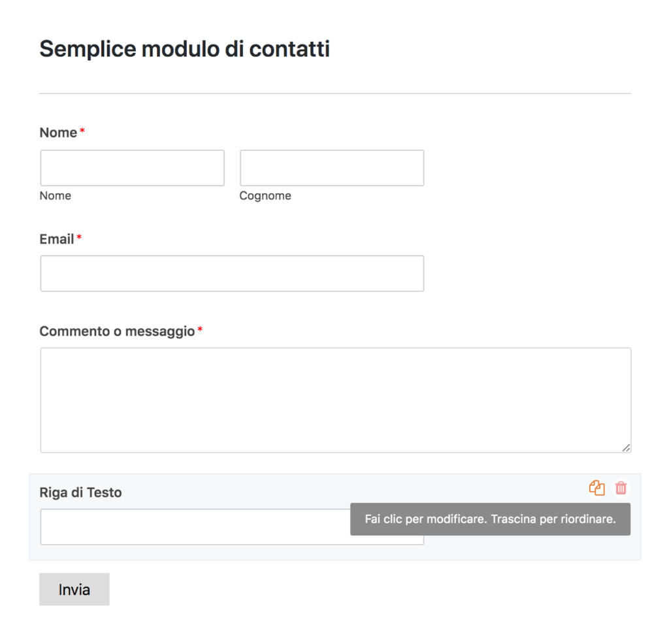Duplicate the Riga di Testo field
The image size is (669, 644).
(596, 488)
